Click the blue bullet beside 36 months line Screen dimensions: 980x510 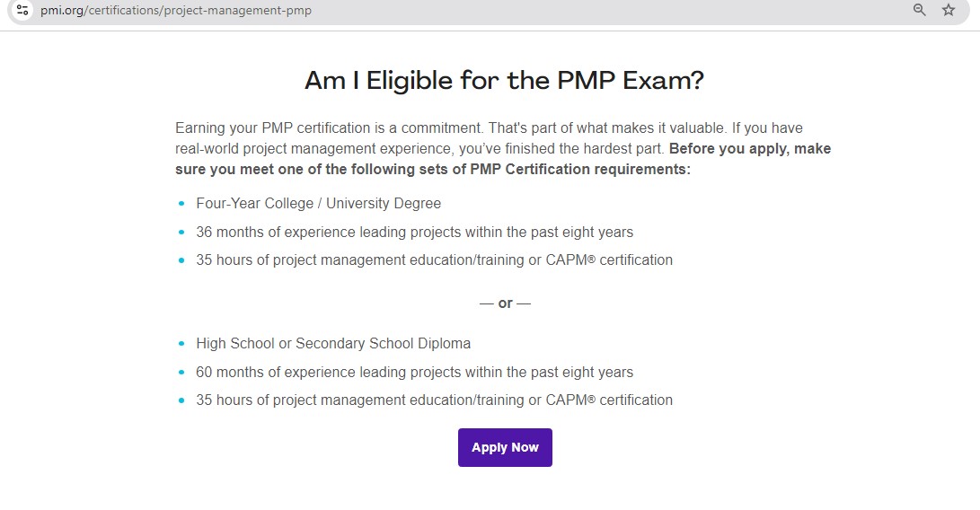coord(181,233)
